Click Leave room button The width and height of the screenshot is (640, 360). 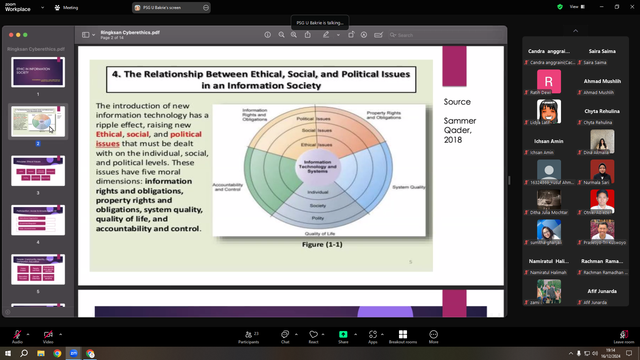coord(624,337)
